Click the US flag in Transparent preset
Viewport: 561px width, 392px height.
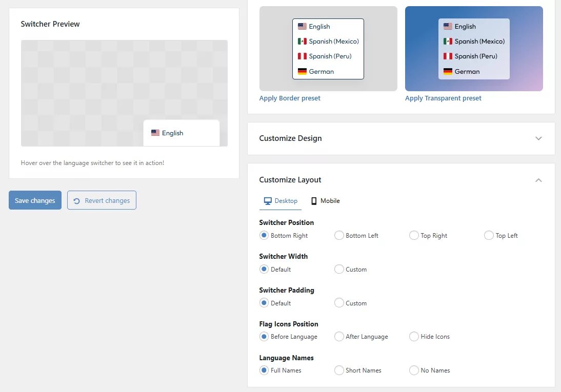point(448,27)
